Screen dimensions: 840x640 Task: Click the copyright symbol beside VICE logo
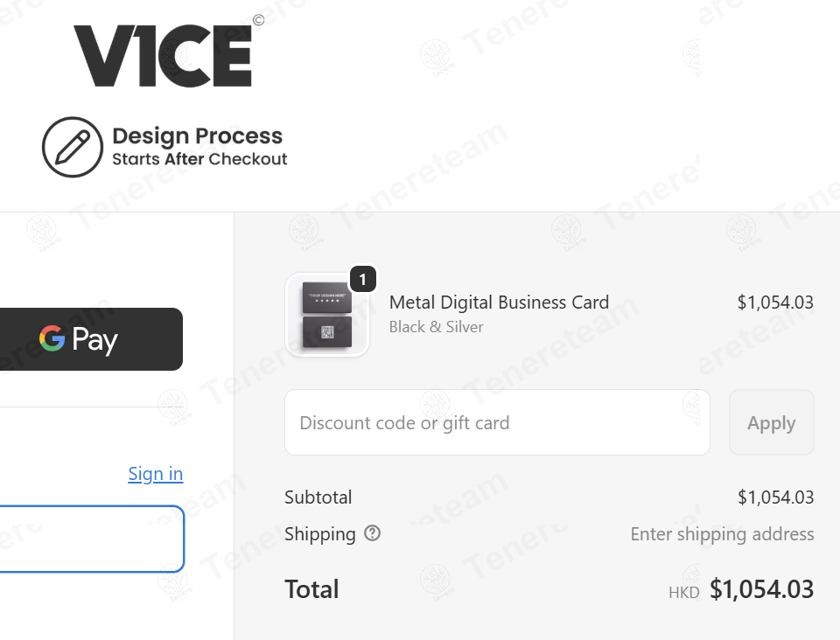pos(258,20)
